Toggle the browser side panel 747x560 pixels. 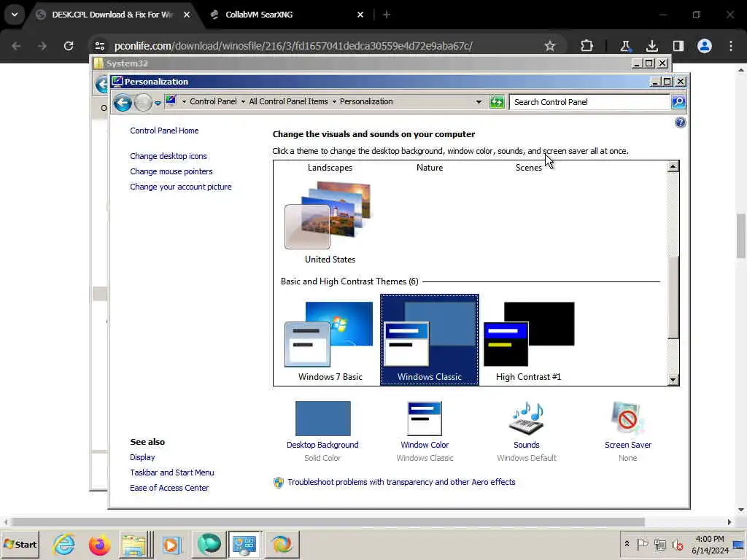click(x=678, y=46)
